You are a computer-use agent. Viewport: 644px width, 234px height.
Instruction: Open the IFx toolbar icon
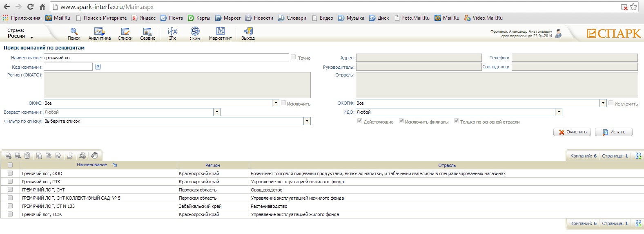coord(172,32)
